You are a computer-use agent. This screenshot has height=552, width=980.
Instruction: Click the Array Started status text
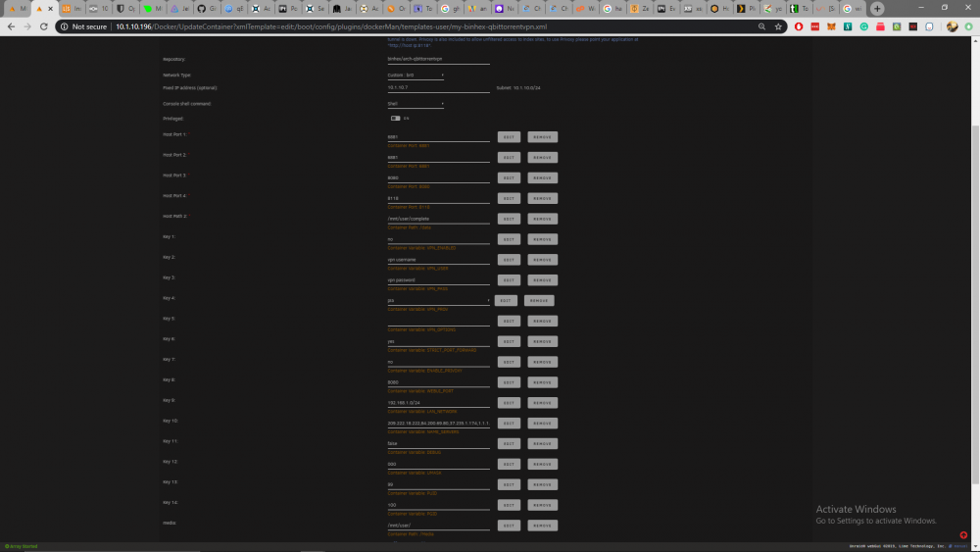pos(22,546)
